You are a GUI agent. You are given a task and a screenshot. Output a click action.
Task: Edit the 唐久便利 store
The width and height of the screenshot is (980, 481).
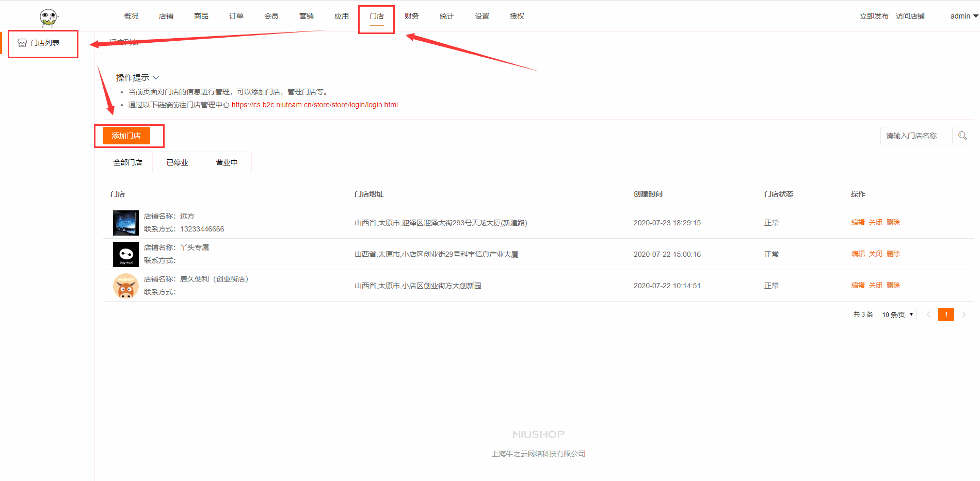(x=858, y=285)
